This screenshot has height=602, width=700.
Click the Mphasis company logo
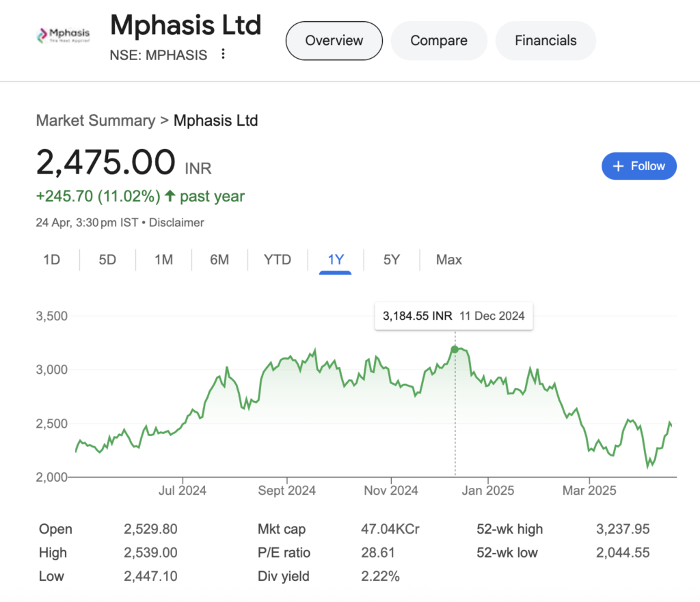(x=63, y=36)
